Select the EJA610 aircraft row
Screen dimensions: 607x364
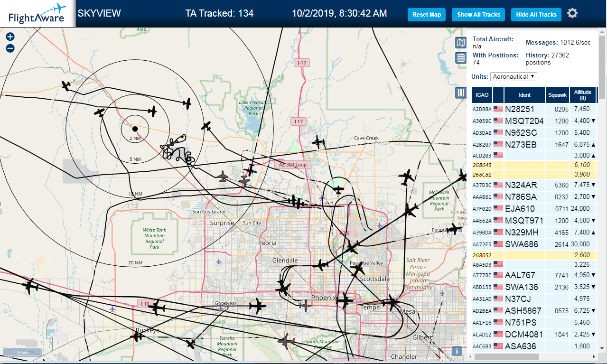(x=534, y=208)
